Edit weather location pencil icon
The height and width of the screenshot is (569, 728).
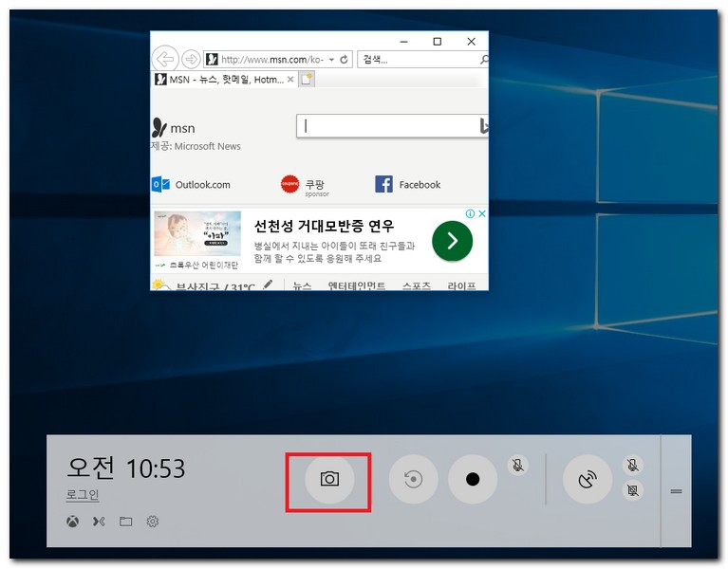pos(268,284)
